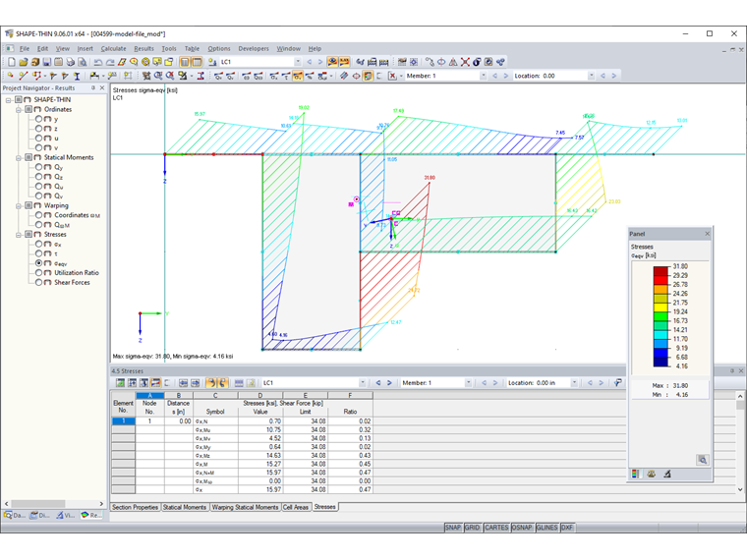Select the Shear Forces radio button
The height and width of the screenshot is (560, 747).
tap(38, 282)
